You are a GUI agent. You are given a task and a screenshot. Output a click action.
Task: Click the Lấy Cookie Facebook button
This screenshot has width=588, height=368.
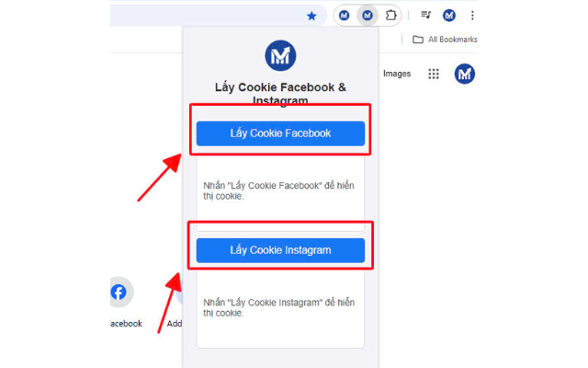pos(280,133)
